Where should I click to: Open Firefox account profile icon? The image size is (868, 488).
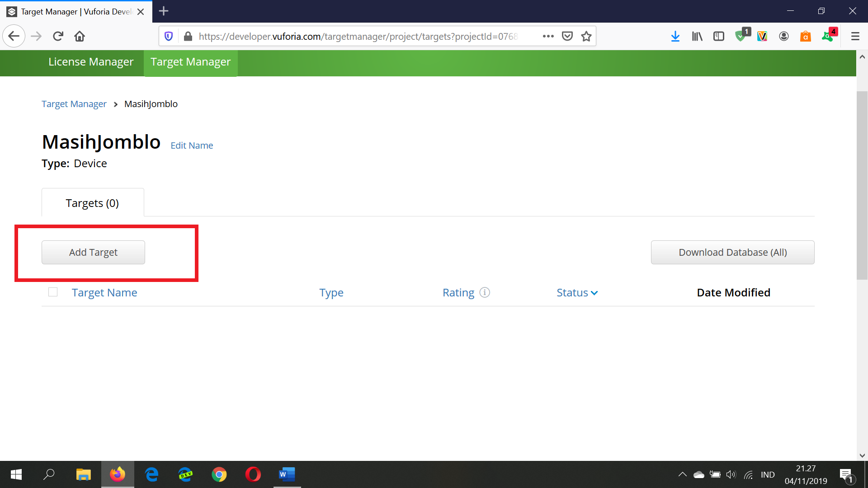click(x=784, y=36)
